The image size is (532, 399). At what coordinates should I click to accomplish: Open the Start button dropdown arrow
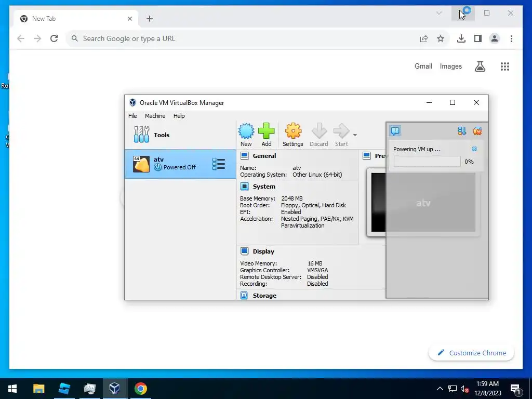[x=355, y=135]
